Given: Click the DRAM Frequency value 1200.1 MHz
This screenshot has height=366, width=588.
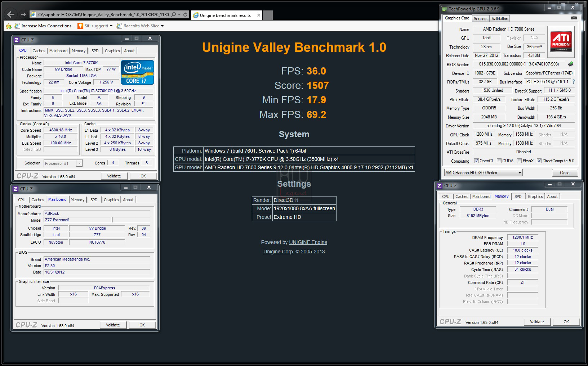Looking at the screenshot, I should [x=522, y=237].
